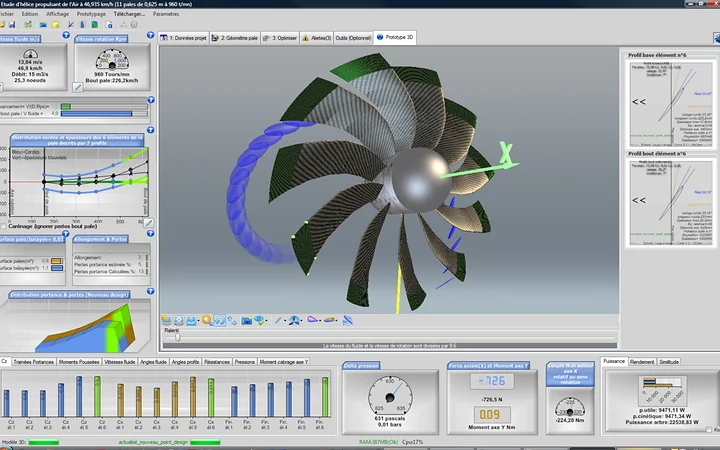The image size is (720, 450).
Task: Open the Edition menu
Action: tap(30, 14)
